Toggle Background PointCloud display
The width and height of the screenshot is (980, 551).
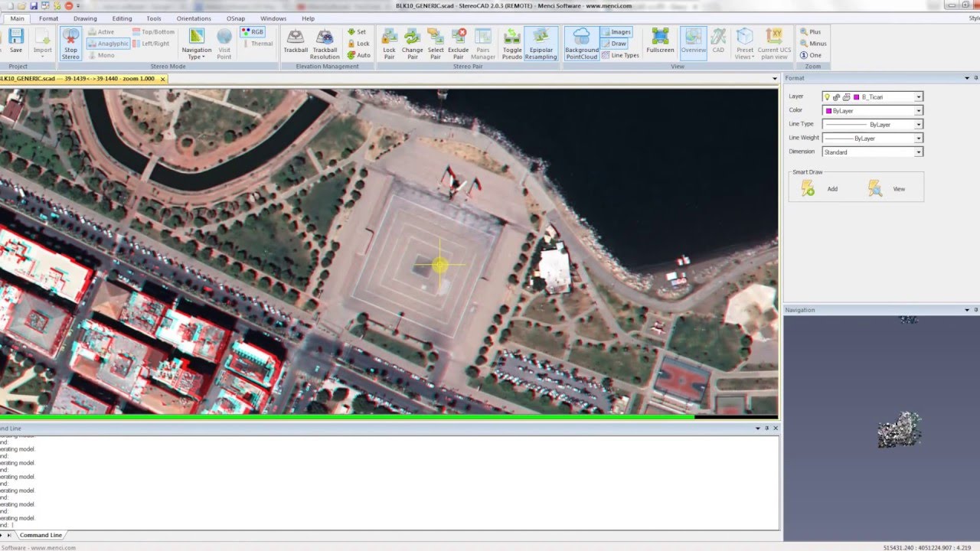click(582, 44)
